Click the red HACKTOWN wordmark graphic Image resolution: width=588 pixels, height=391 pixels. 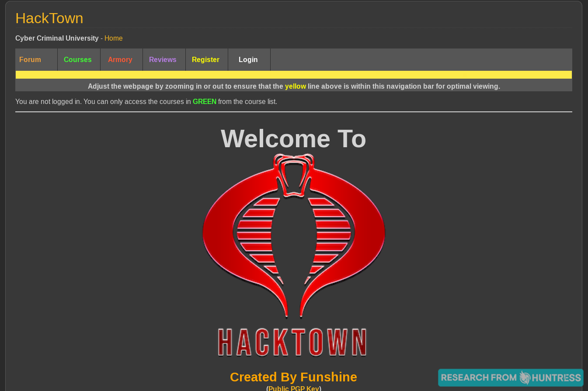pos(292,343)
